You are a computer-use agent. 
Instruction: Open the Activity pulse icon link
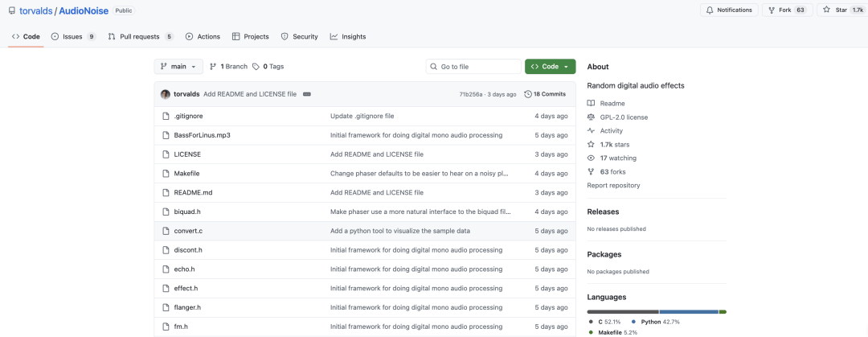[x=592, y=131]
